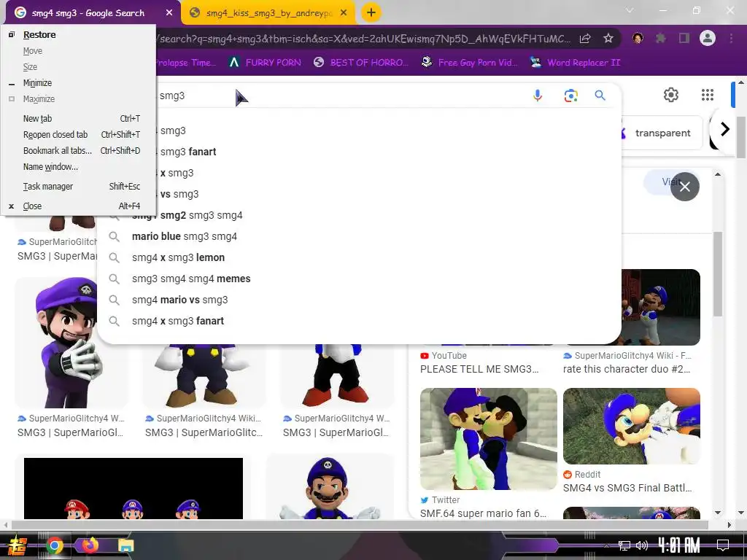Click the voice search microphone icon
This screenshot has width=747, height=560.
(x=538, y=96)
